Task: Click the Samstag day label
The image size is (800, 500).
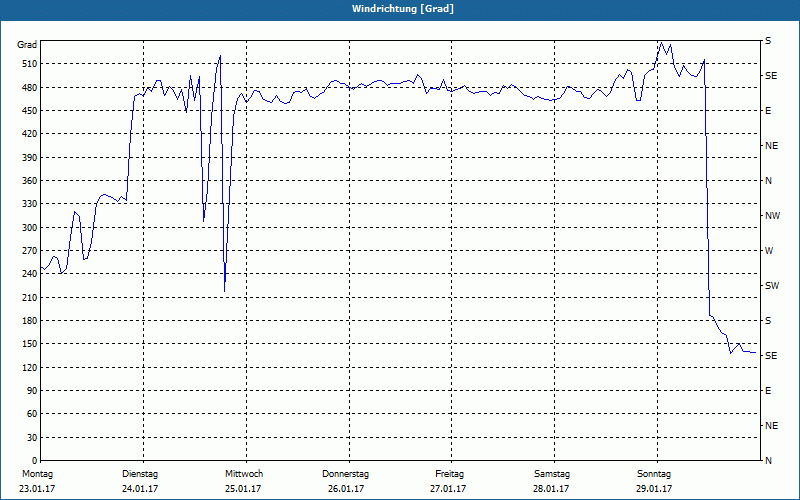Action: [x=552, y=474]
